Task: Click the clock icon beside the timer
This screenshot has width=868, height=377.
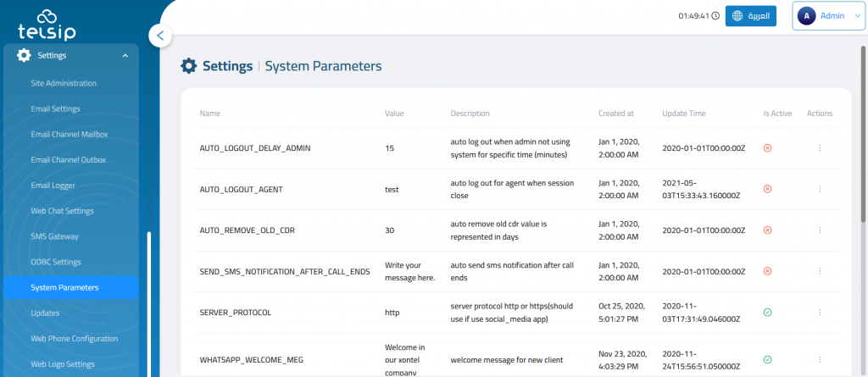Action: [x=715, y=16]
